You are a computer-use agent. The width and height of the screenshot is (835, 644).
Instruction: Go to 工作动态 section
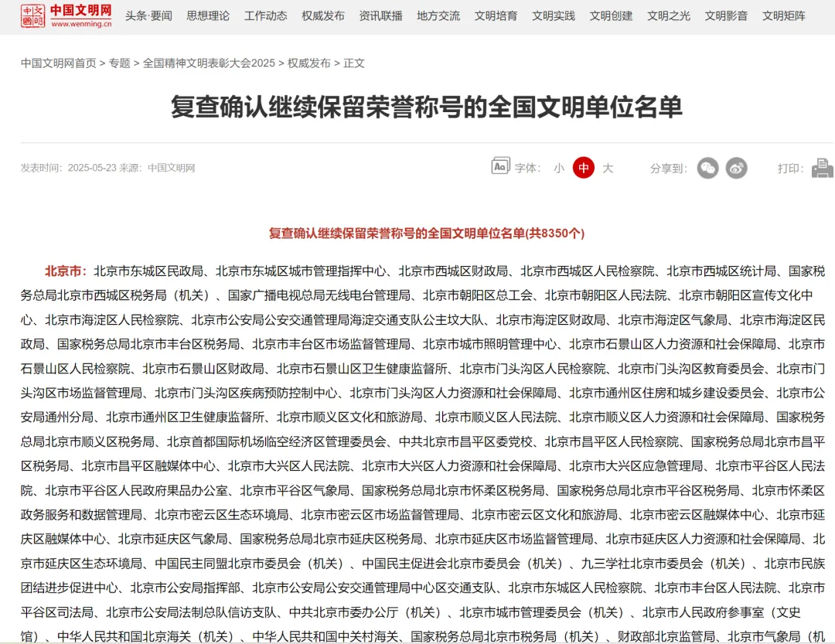(x=265, y=16)
